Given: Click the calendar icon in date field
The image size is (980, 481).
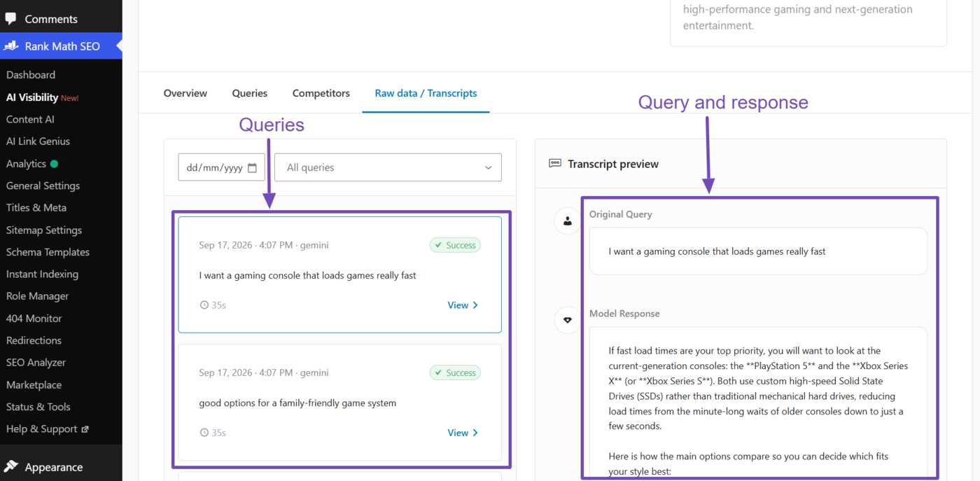Looking at the screenshot, I should point(253,167).
